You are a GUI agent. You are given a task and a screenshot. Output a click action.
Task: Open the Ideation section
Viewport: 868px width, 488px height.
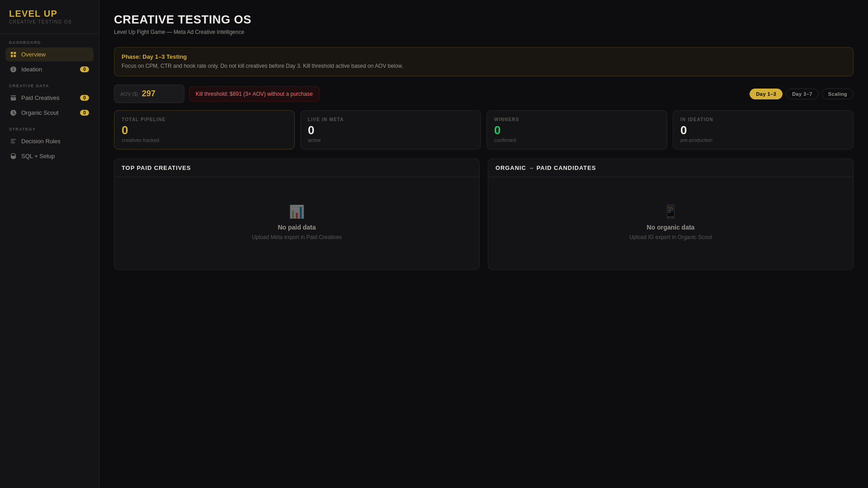pos(49,70)
